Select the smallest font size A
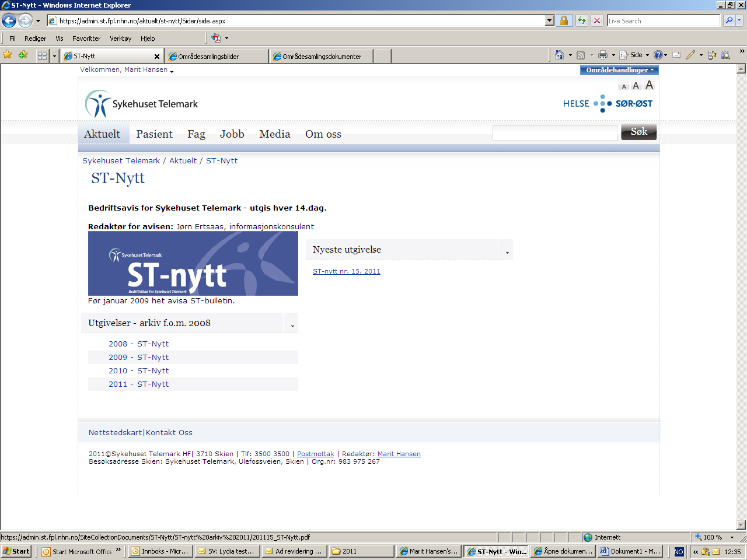This screenshot has width=747, height=560. [x=624, y=86]
